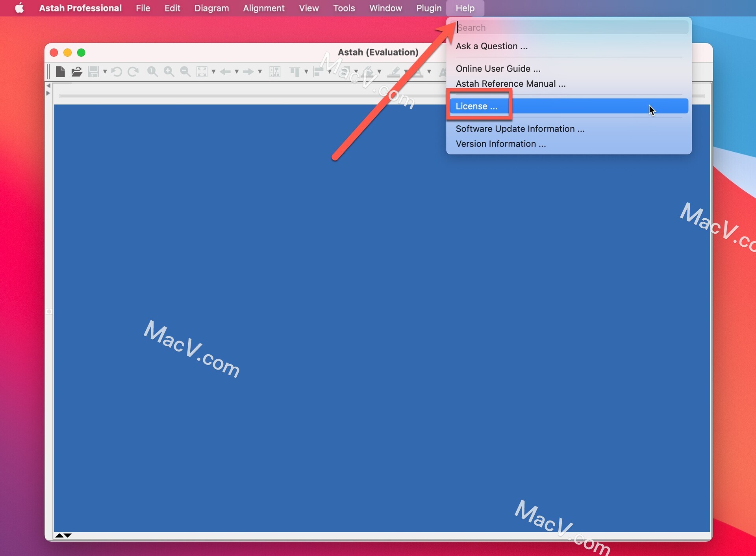Click the Auto Layout diagram icon
Screen dimensions: 756x556
pyautogui.click(x=275, y=72)
